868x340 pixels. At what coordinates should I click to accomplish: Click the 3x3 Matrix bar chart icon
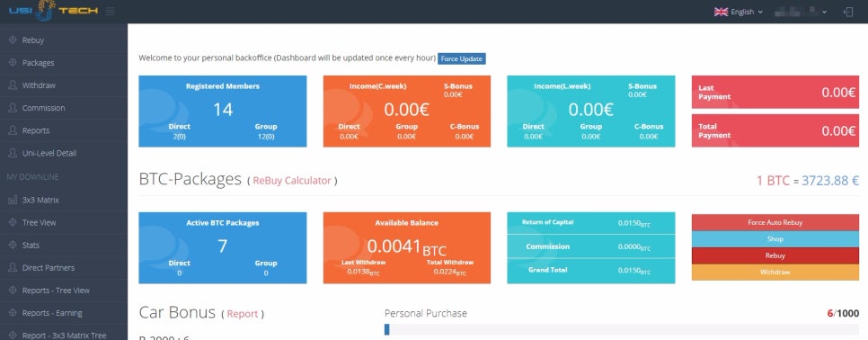coord(13,200)
